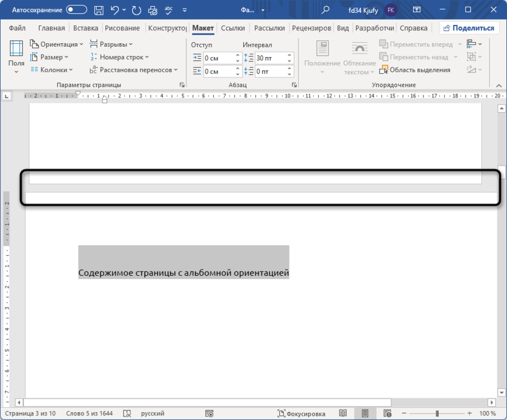Click the zoom slider handle
Image resolution: width=507 pixels, height=420 pixels.
click(x=437, y=414)
